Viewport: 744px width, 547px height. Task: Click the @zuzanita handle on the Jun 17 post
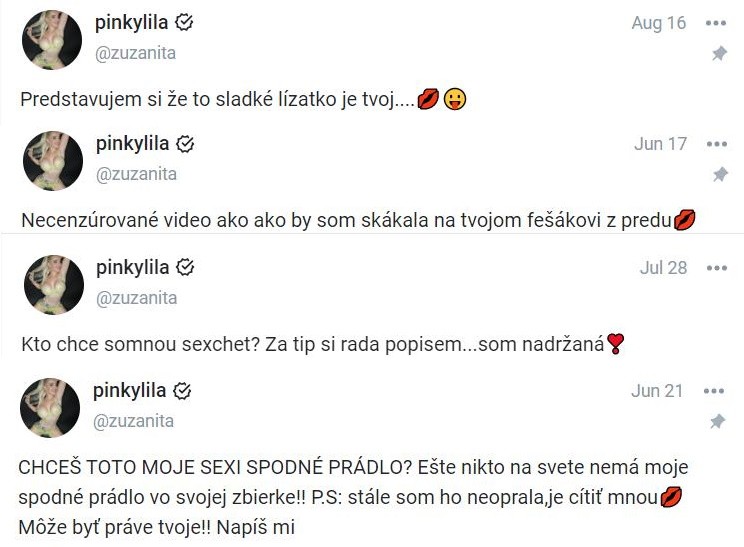coord(136,175)
